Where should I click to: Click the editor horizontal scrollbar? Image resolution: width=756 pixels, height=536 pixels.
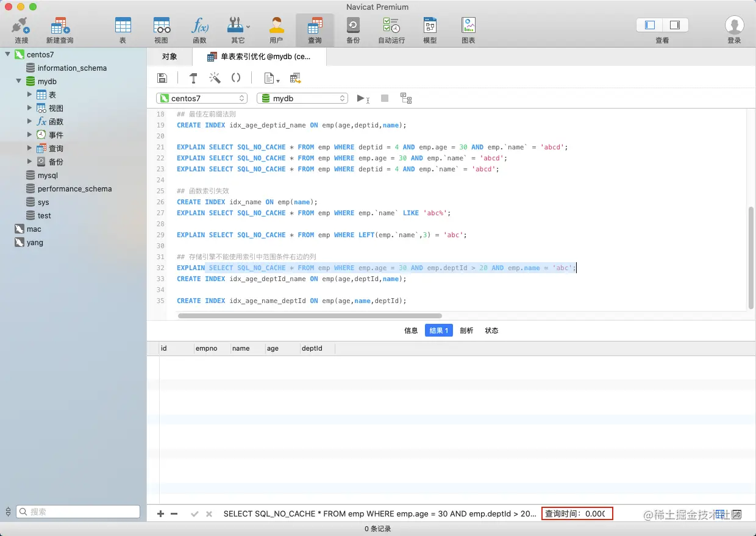[x=310, y=315]
